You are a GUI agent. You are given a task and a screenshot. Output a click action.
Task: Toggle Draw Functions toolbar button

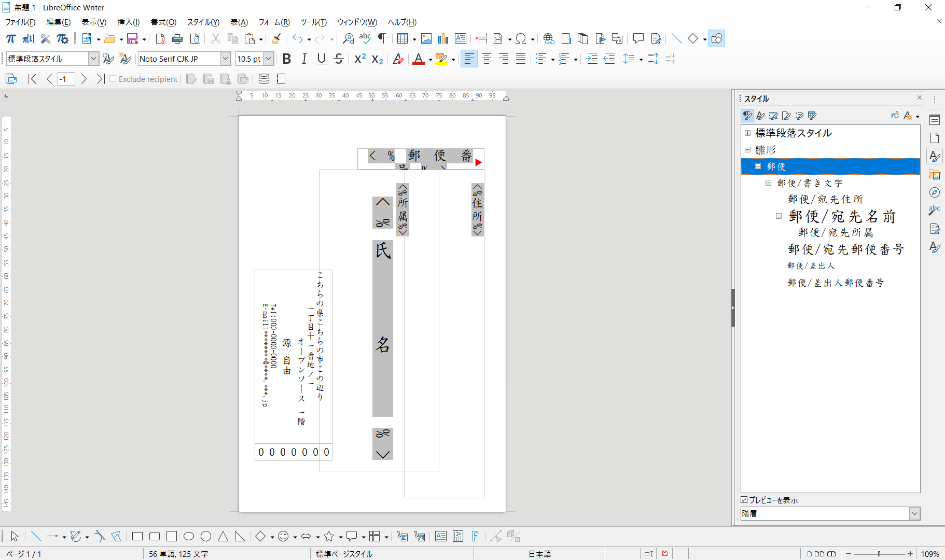(x=716, y=39)
